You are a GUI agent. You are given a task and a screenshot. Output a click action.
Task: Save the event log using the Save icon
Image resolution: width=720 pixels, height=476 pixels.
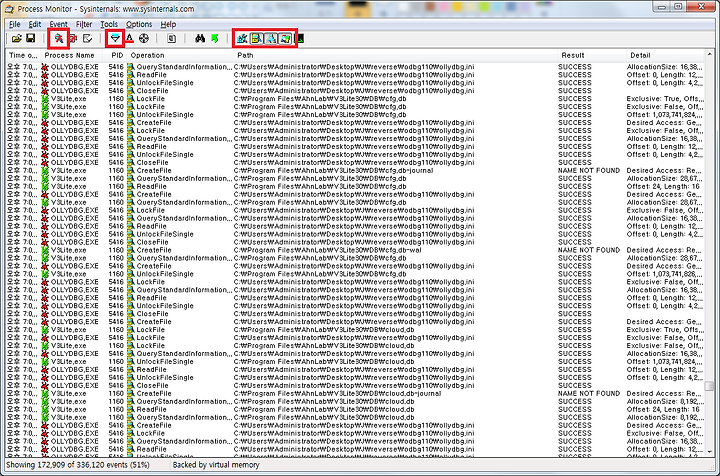click(x=30, y=39)
